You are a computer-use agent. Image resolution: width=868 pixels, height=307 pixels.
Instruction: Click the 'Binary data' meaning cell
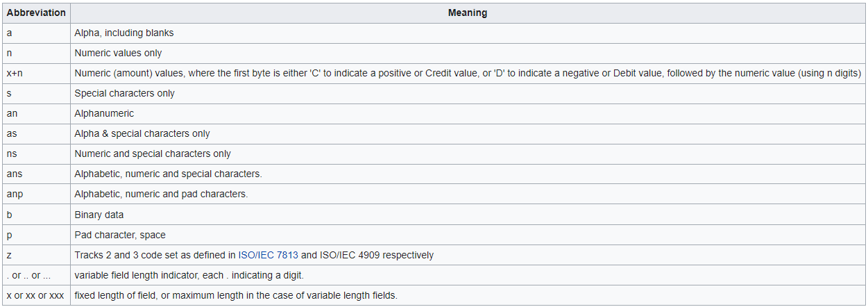tap(99, 215)
